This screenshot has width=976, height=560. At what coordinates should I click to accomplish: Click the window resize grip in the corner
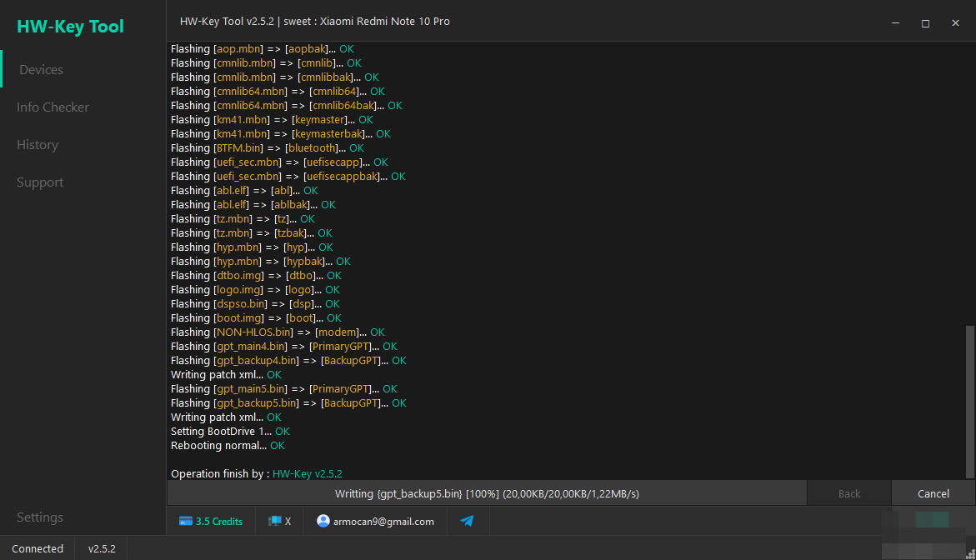[971, 554]
